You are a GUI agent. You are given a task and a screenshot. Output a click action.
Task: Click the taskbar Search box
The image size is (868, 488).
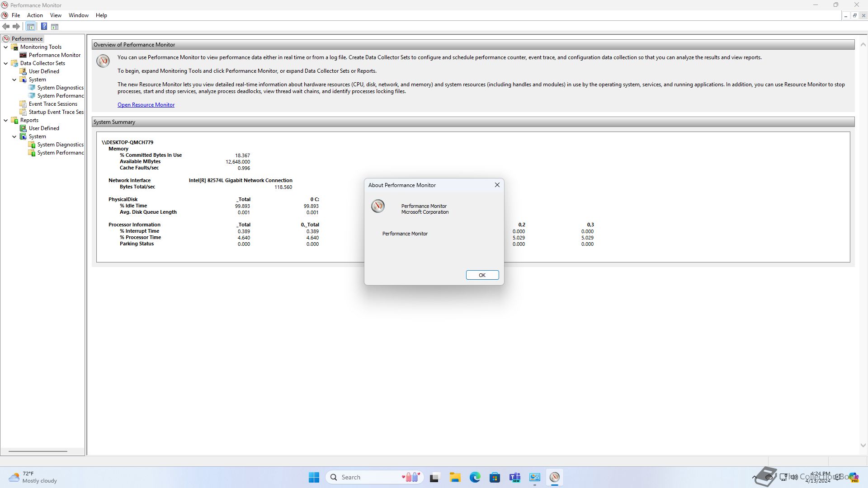tap(374, 477)
